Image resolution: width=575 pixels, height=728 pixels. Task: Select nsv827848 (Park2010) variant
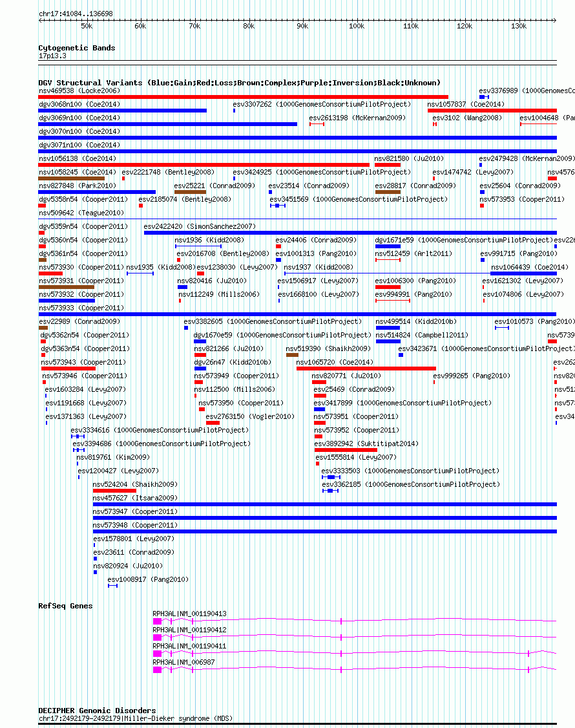point(97,192)
